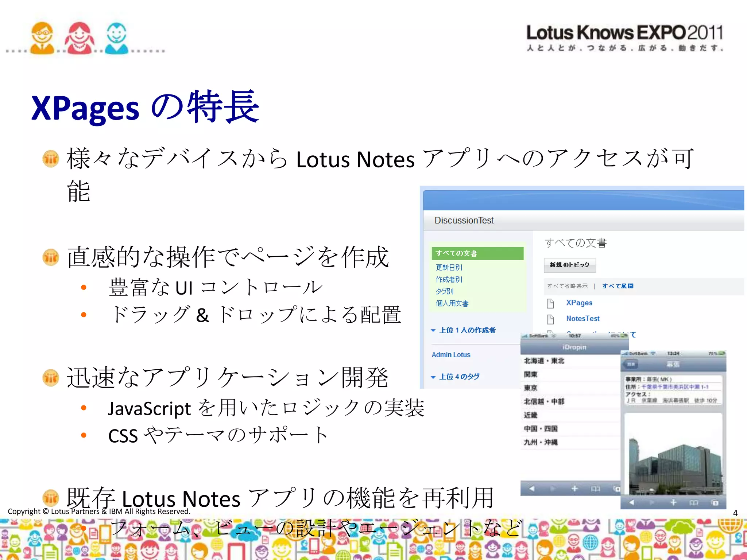Click the Admin Lotus author link
Image resolution: width=747 pixels, height=560 pixels.
451,355
